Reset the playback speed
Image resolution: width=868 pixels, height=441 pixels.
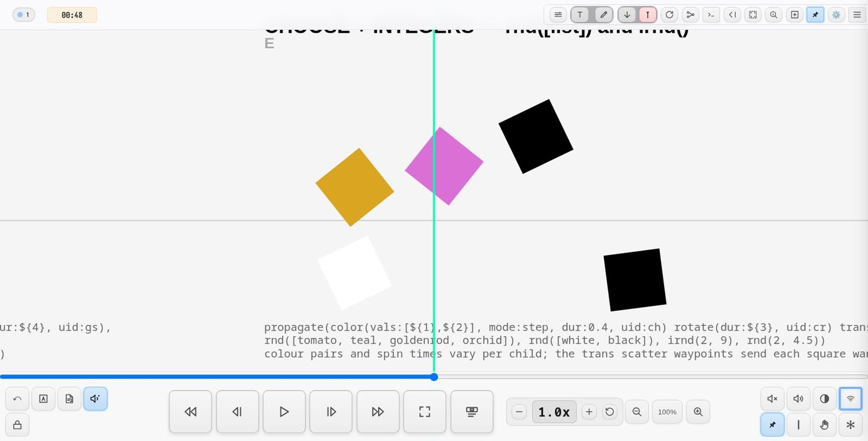[609, 412]
